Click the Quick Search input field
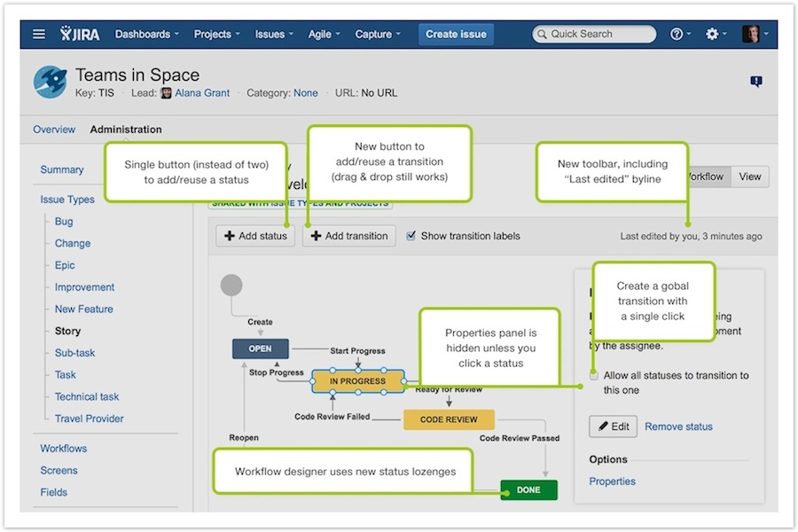This screenshot has width=798, height=532. click(596, 35)
